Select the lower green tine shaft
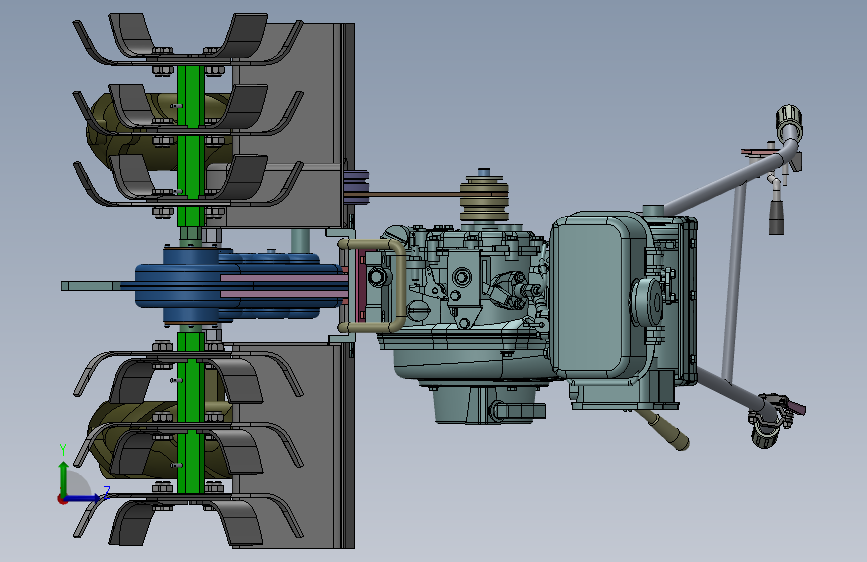Screen dimensions: 867x562 (191, 412)
